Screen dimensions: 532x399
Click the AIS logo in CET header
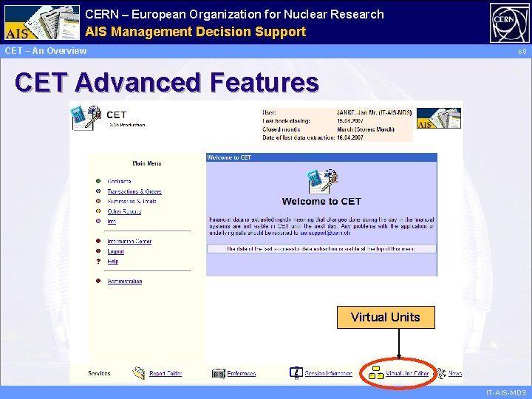(439, 118)
